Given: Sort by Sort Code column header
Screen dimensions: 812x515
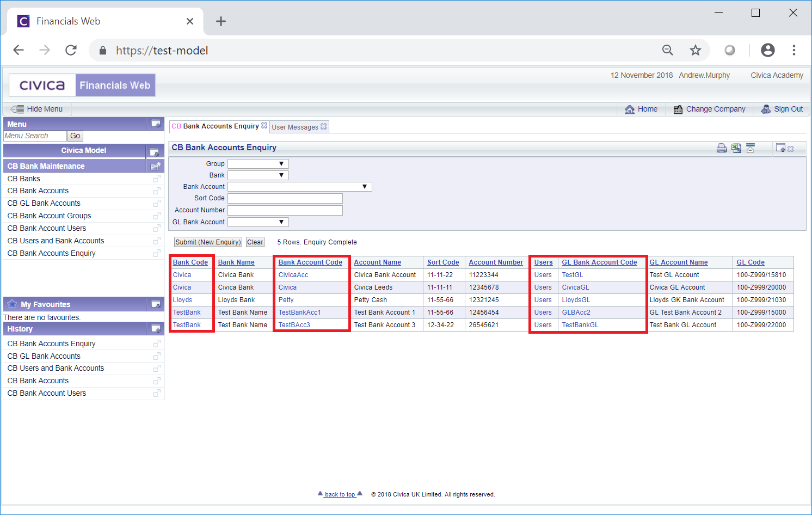Looking at the screenshot, I should click(x=443, y=262).
